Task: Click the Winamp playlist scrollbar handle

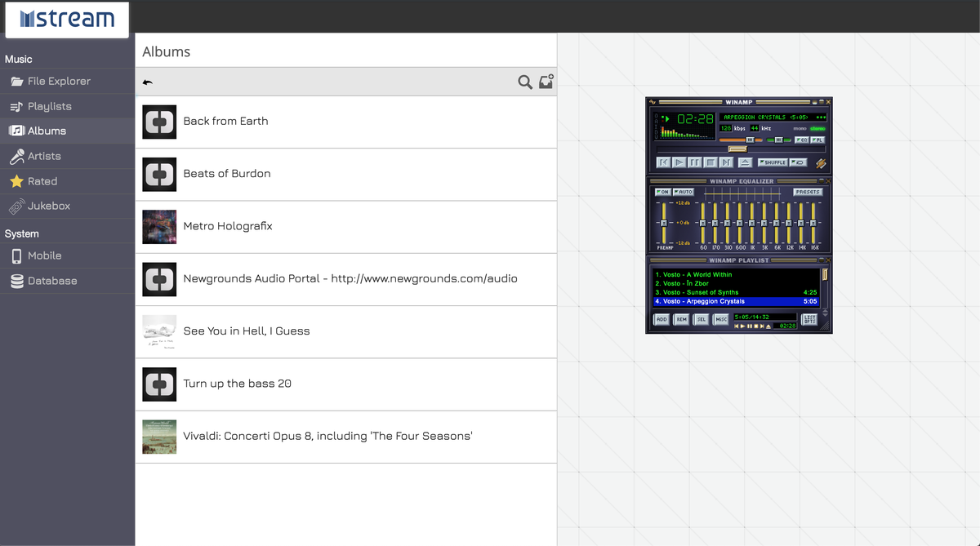Action: [825, 275]
